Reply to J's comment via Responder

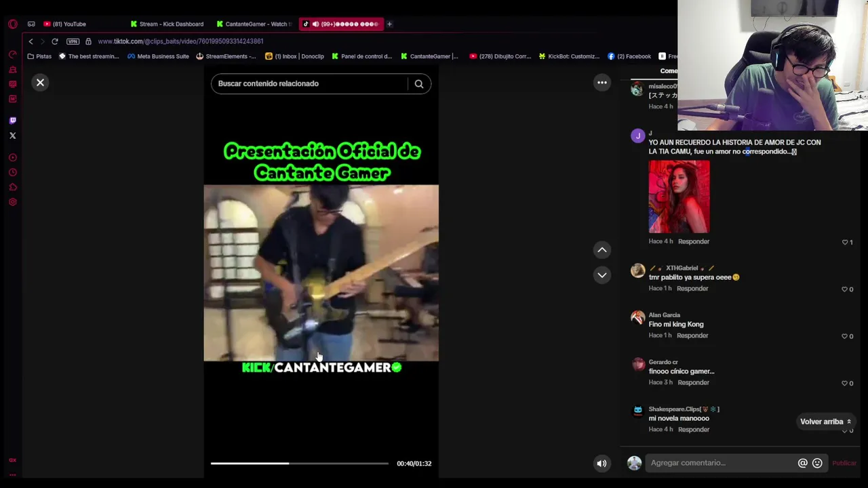click(694, 241)
